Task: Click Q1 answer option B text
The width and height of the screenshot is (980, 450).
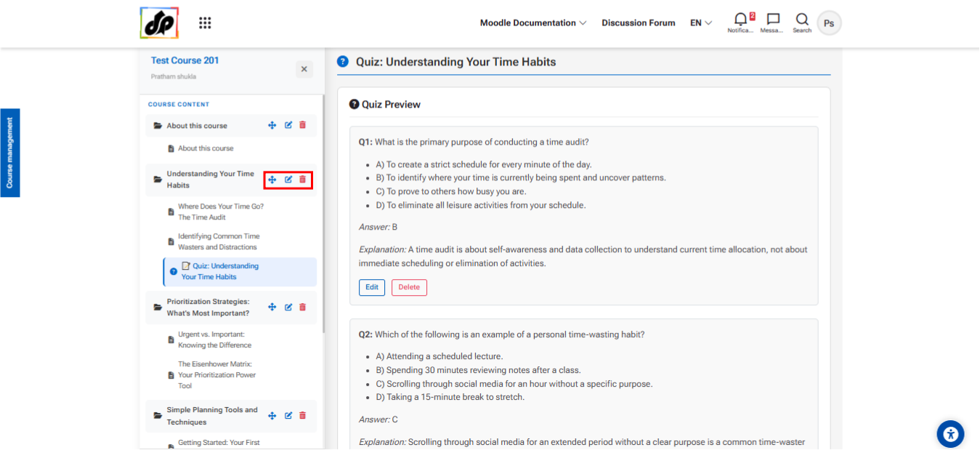Action: pyautogui.click(x=521, y=177)
